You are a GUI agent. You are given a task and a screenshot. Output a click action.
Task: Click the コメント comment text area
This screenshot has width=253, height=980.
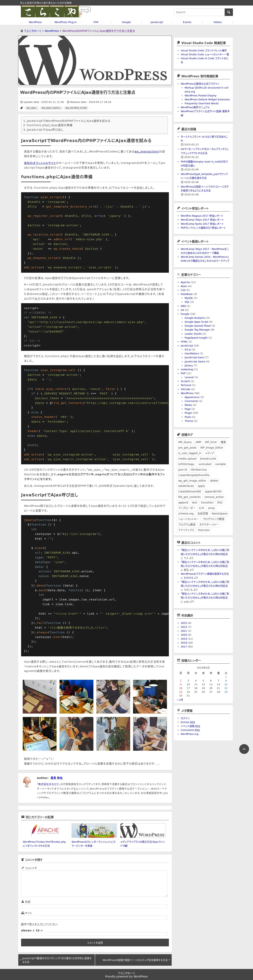[94, 883]
